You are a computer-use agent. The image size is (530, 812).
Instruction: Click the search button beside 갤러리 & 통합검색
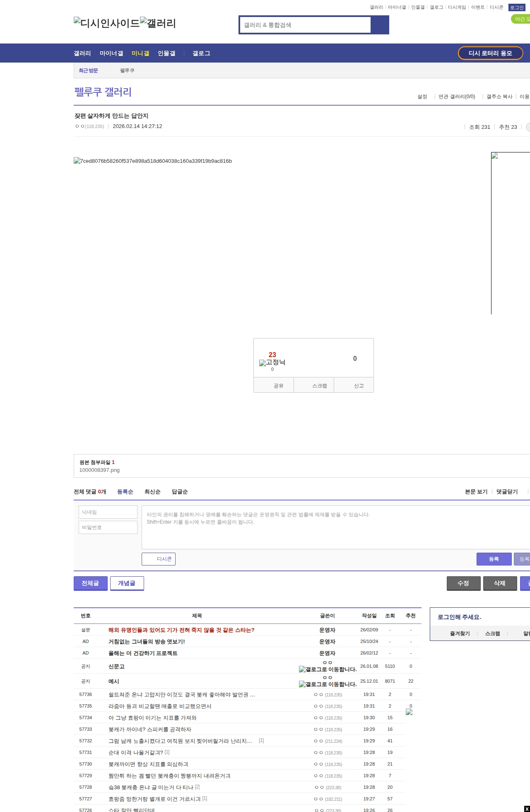[x=380, y=25]
